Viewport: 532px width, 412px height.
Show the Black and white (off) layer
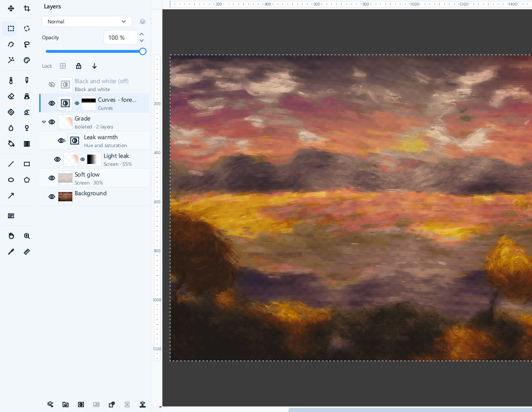pyautogui.click(x=52, y=85)
